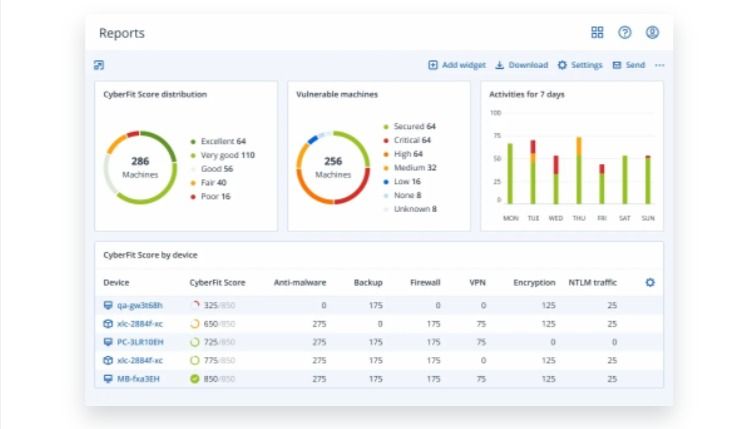
Task: Click the Critical 64 legend entry
Action: (x=407, y=140)
